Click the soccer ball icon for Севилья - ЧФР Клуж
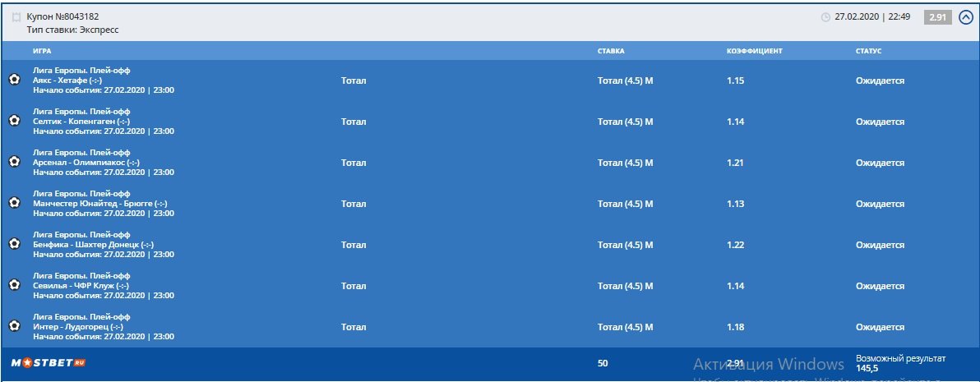This screenshot has height=382, width=980. pyautogui.click(x=14, y=285)
